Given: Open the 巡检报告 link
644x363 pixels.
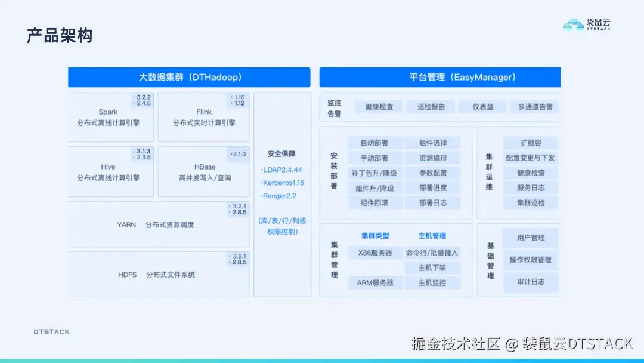Looking at the screenshot, I should click(x=431, y=106).
